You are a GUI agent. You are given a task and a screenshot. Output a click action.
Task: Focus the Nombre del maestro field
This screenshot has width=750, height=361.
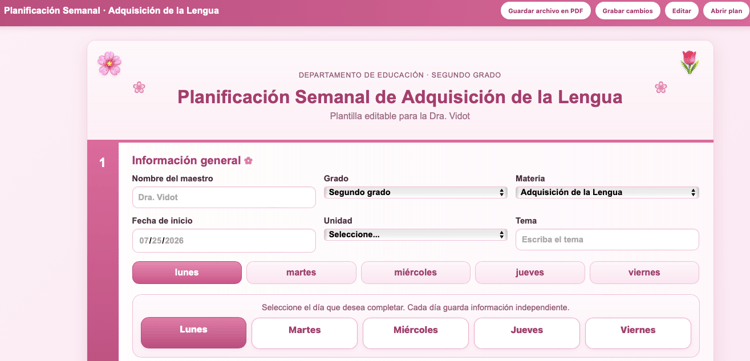coord(224,197)
